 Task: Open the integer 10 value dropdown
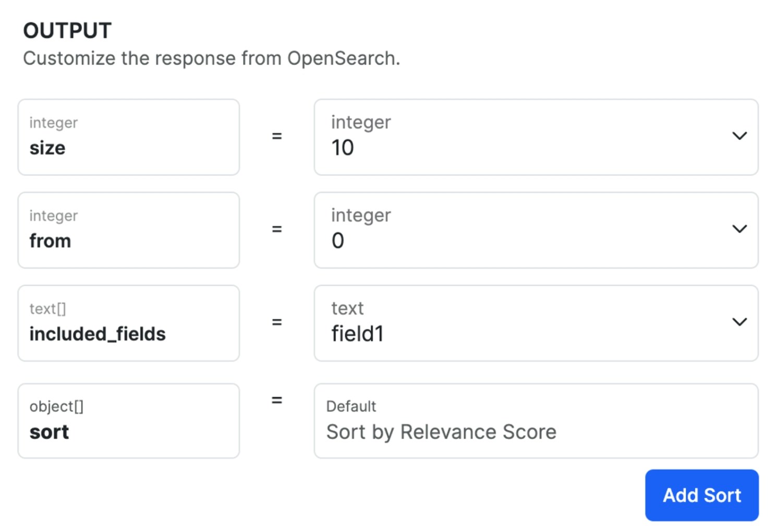point(521,137)
